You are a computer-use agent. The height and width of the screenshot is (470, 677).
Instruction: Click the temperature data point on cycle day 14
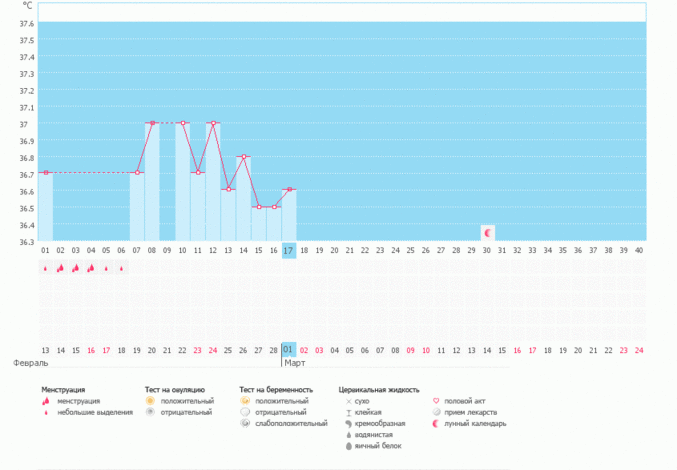243,157
